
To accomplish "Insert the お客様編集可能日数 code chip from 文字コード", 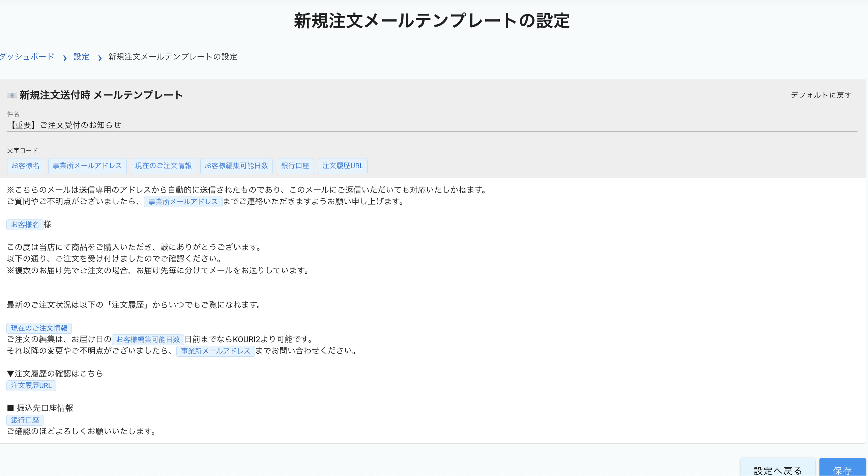I will [236, 166].
